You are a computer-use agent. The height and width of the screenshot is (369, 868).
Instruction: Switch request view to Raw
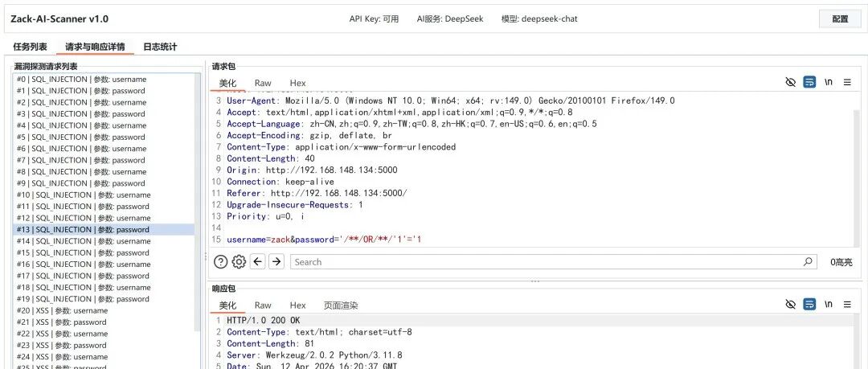[x=263, y=83]
